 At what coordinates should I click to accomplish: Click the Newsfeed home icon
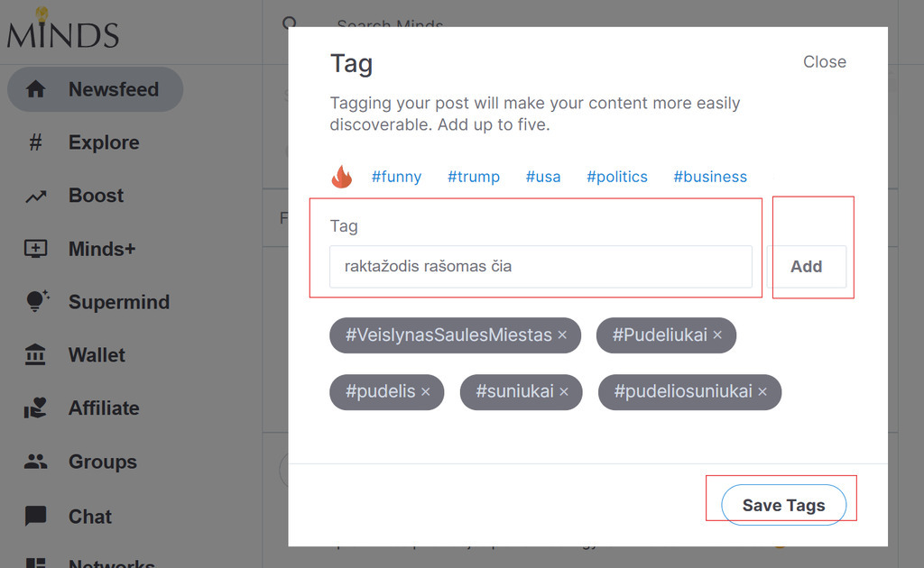coord(35,89)
